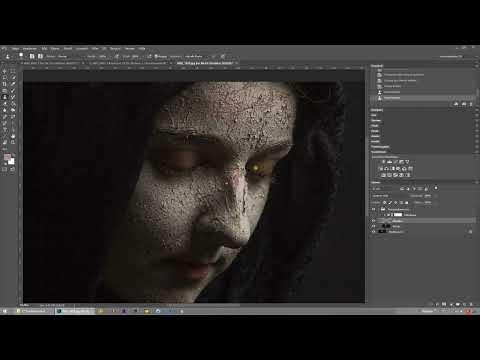Toggle layer filtering switch in Layers panel
Viewport: 480px width, 360px height.
coord(436,188)
